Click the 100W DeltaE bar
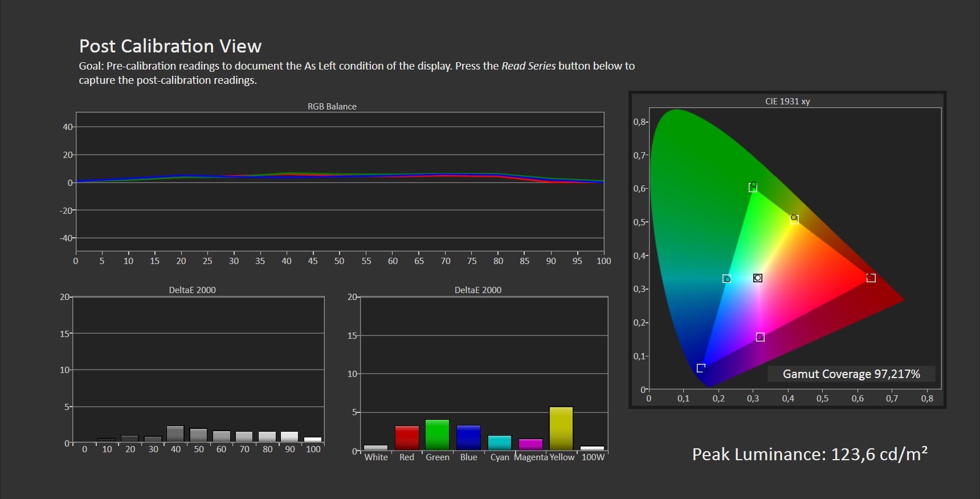980x499 pixels. pyautogui.click(x=592, y=448)
